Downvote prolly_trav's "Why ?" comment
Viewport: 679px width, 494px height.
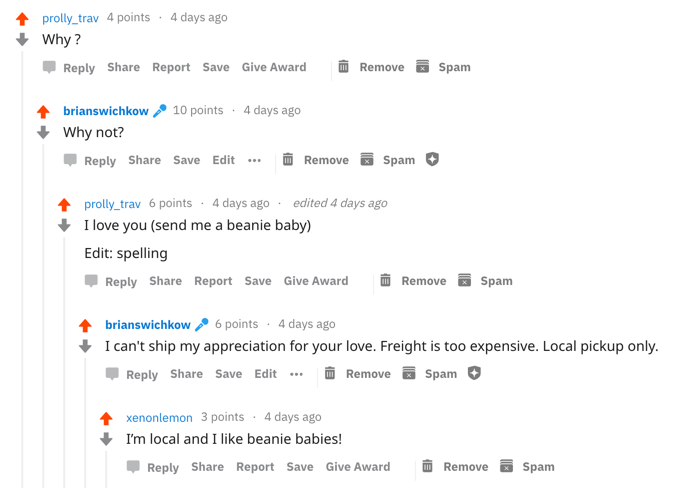point(22,40)
